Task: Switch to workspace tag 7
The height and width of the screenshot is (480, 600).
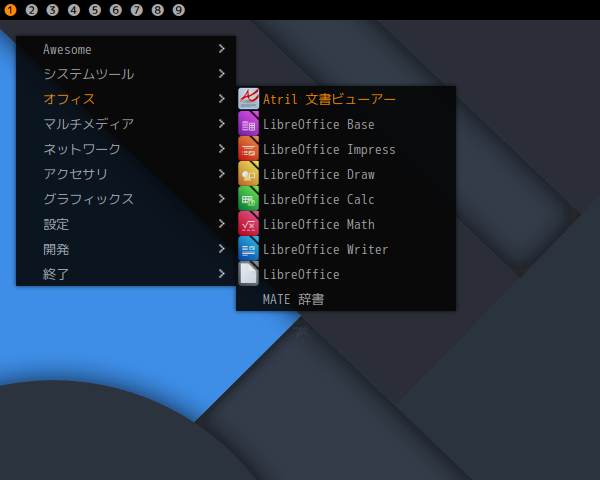Action: click(137, 10)
